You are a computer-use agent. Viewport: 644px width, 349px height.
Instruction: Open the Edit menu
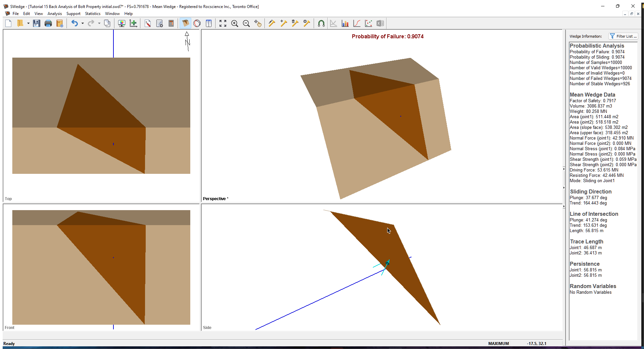[x=27, y=14]
